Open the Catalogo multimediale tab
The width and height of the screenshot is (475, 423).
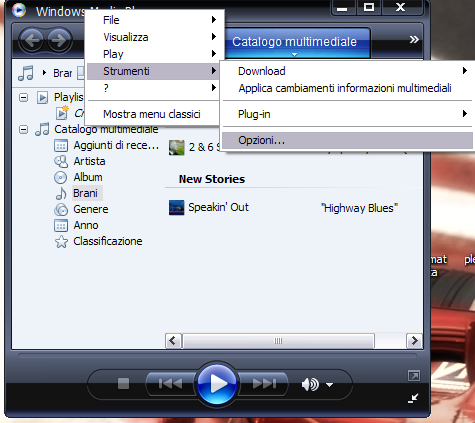[x=295, y=43]
